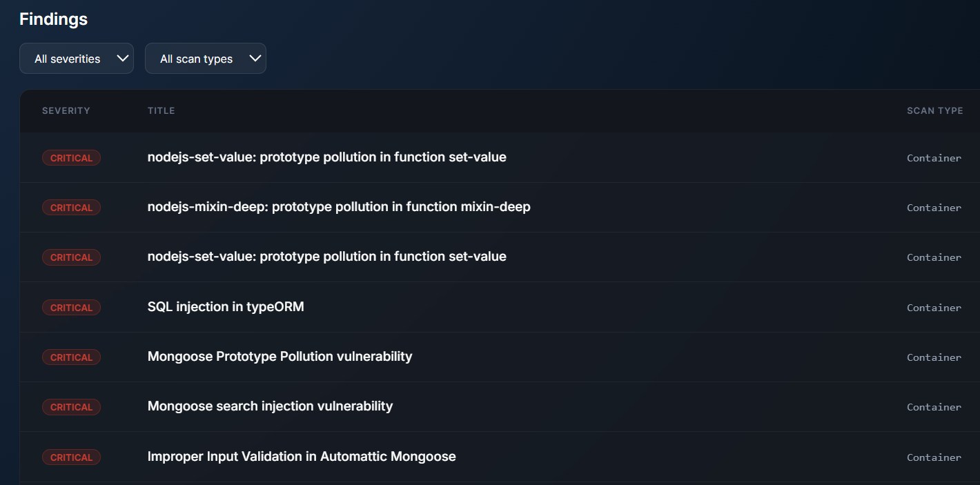Open the nodejs-mixin-deep prototype pollution finding
980x485 pixels.
[x=339, y=207]
